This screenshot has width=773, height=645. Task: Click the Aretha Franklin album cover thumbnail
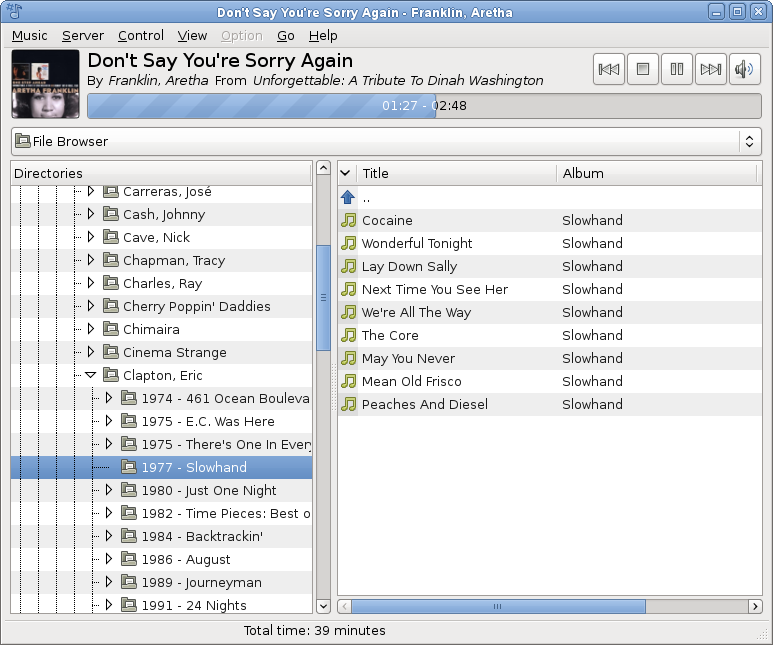45,84
